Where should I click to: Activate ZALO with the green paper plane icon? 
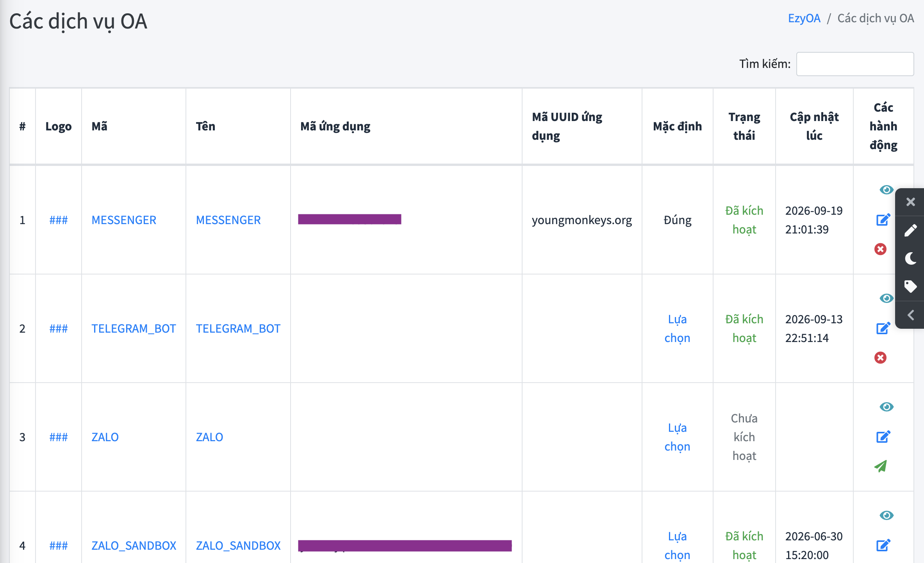coord(881,466)
